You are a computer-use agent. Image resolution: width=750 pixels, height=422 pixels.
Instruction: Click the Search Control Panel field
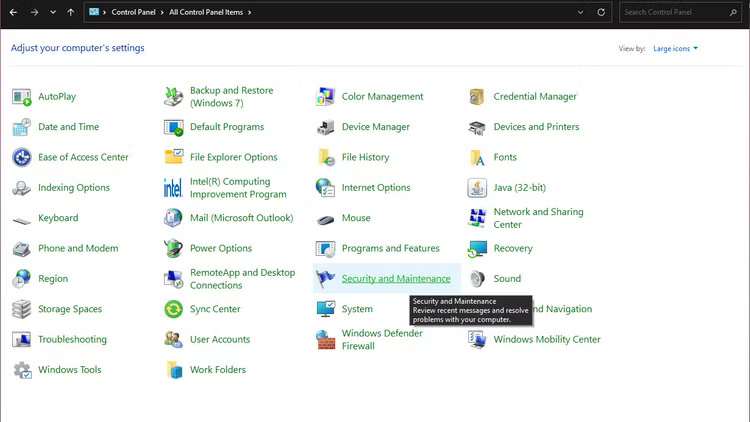(680, 13)
